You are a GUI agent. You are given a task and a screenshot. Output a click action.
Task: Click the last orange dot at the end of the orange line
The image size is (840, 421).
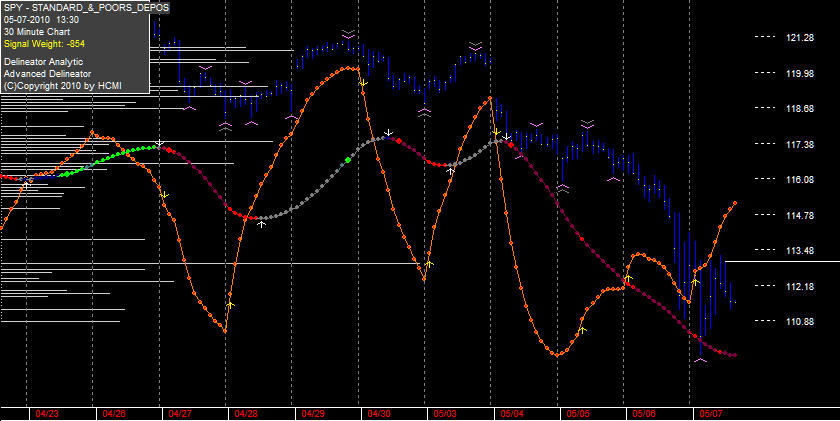tap(734, 203)
